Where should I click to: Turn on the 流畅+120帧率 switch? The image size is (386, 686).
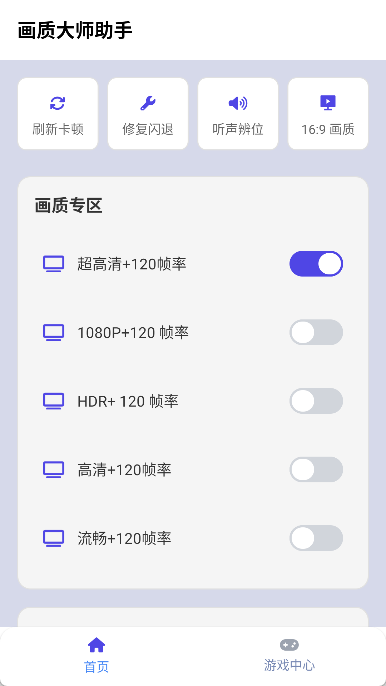(x=316, y=538)
